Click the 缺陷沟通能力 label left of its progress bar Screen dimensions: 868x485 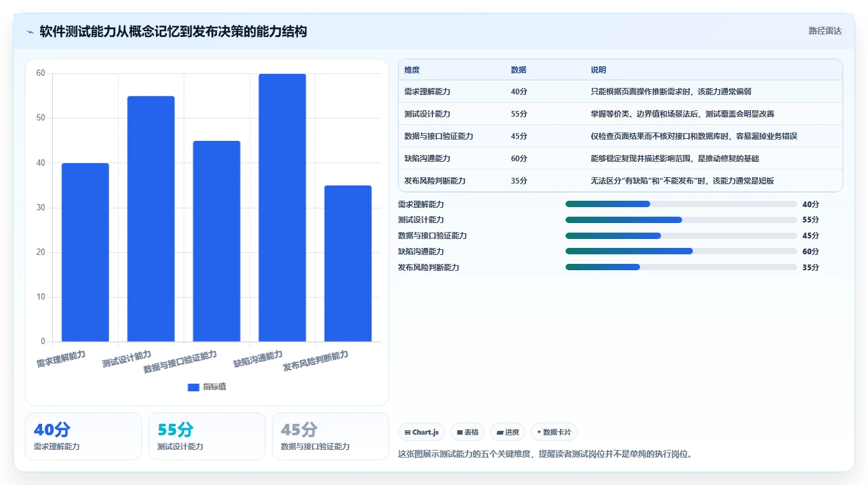click(421, 252)
